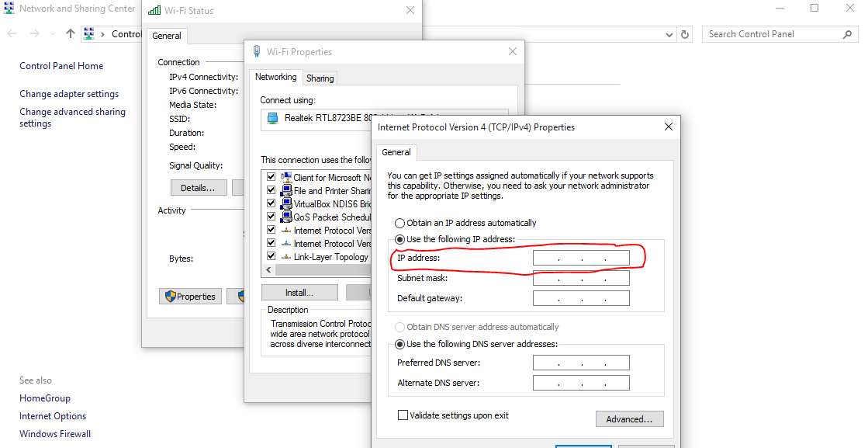Select General tab in IPv4 Properties

tap(396, 152)
